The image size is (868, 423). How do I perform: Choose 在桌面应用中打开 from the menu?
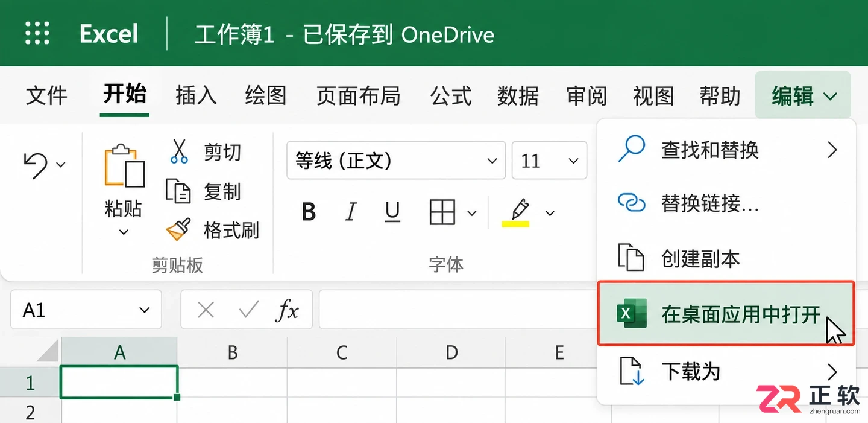pos(726,313)
